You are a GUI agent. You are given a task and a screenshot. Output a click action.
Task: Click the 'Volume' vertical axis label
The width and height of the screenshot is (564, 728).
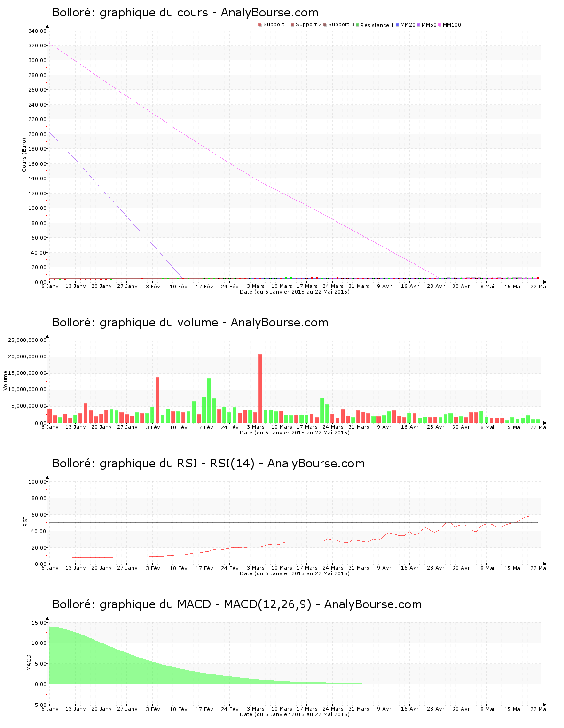pyautogui.click(x=6, y=380)
